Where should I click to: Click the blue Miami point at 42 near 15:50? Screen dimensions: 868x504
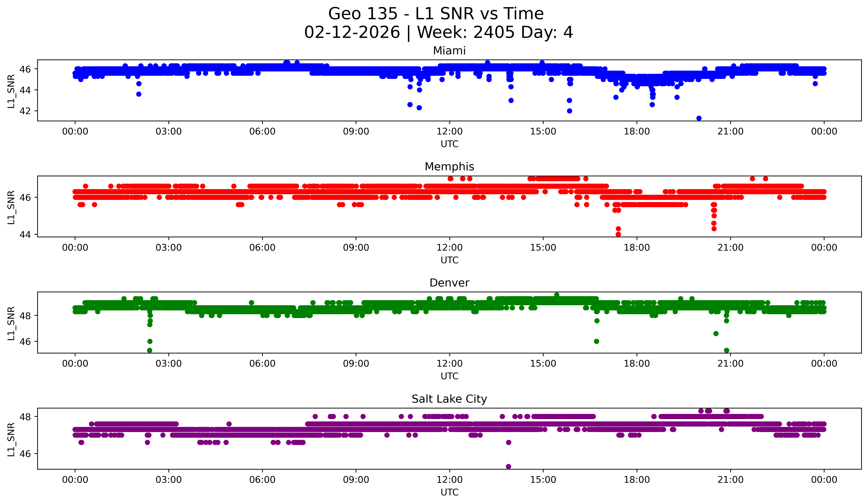(x=569, y=111)
